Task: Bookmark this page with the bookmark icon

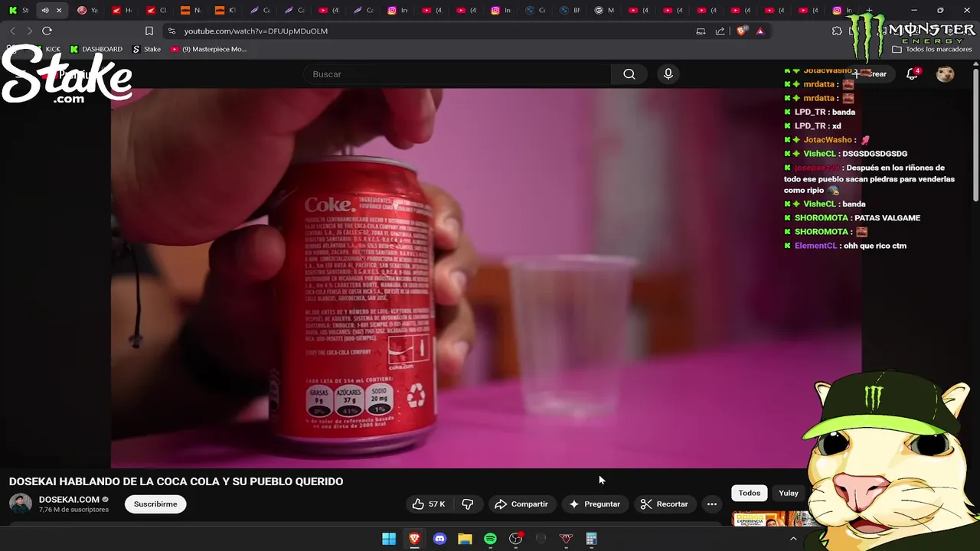Action: click(x=149, y=31)
